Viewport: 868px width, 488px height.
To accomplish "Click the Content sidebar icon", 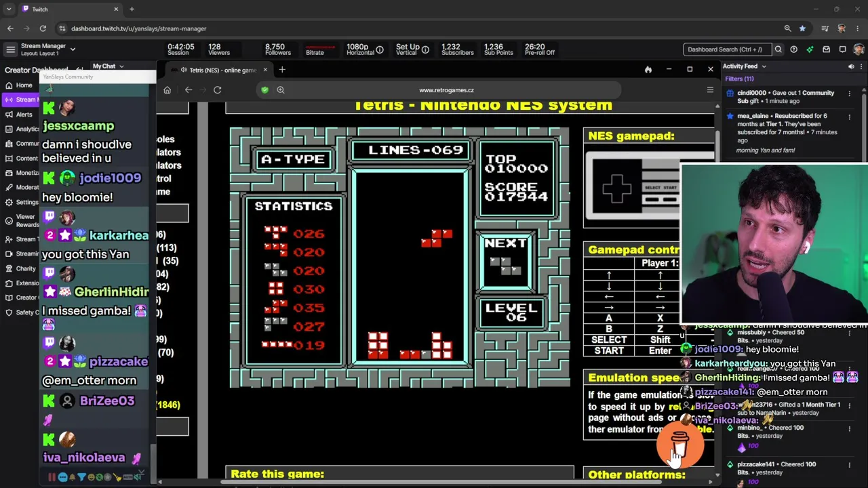I will coord(9,158).
